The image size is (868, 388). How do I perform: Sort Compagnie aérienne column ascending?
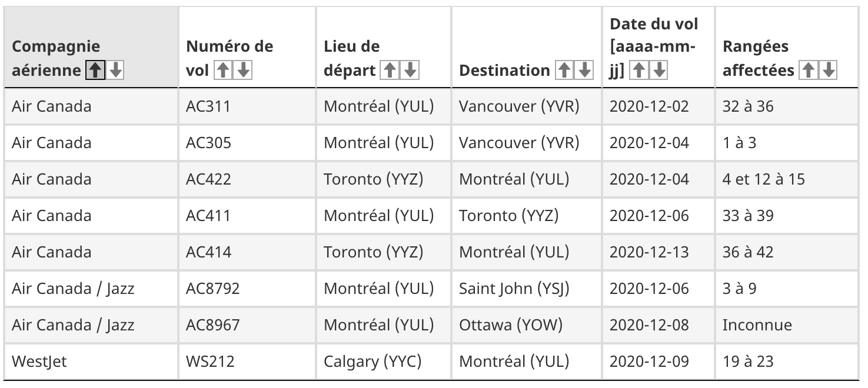pyautogui.click(x=94, y=71)
